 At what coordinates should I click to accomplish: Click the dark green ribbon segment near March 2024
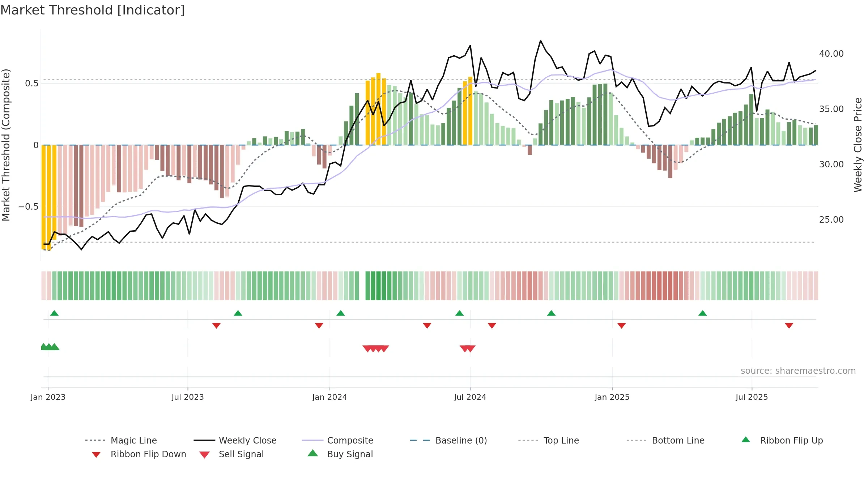coord(378,286)
